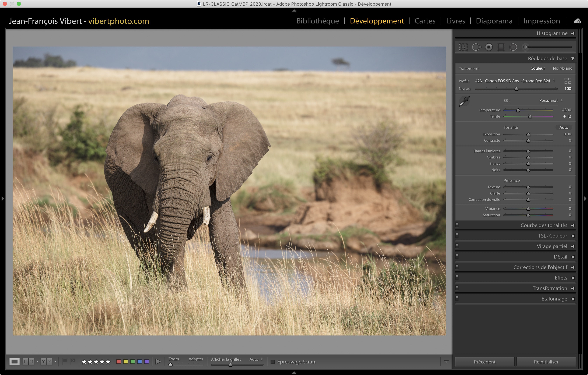Image resolution: width=588 pixels, height=375 pixels.
Task: Apply the red color label swatch
Action: (119, 362)
